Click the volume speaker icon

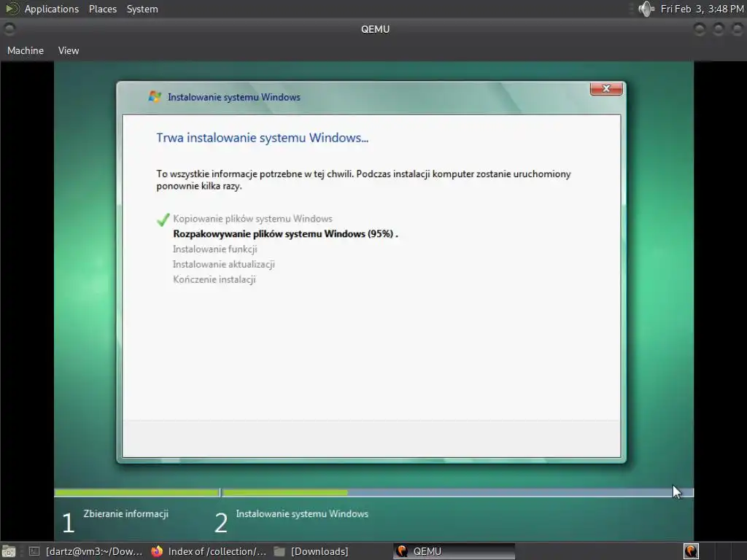tap(646, 9)
